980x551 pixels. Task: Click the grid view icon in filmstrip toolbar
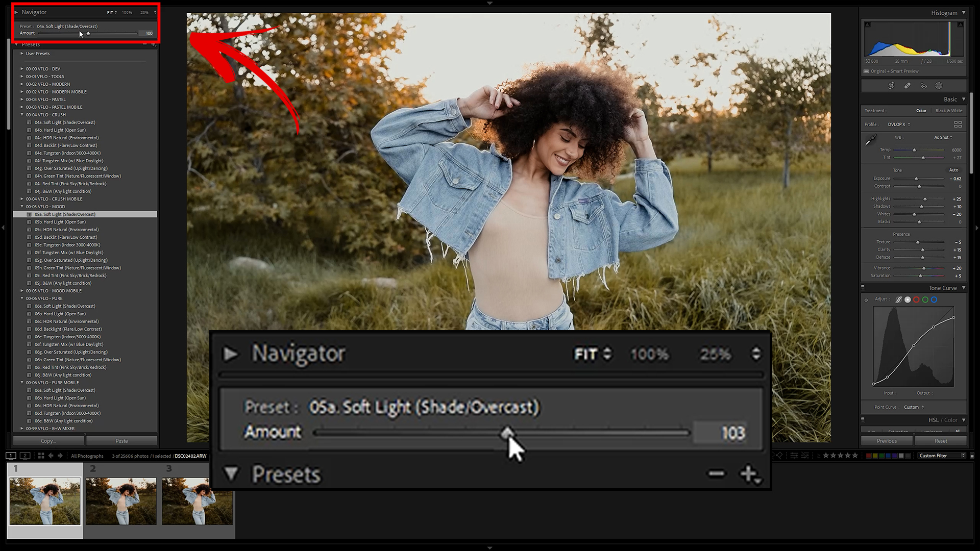41,456
